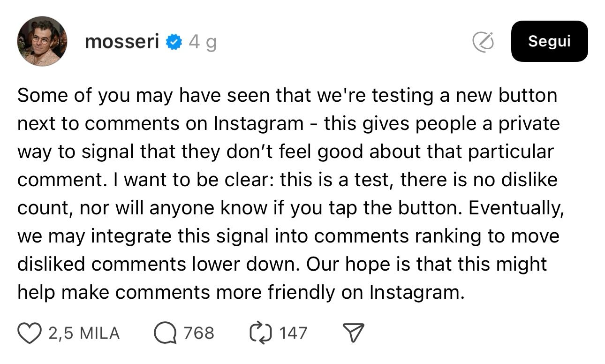Open the mosseri username link
Viewport: 605px width, 364px height.
coord(122,42)
